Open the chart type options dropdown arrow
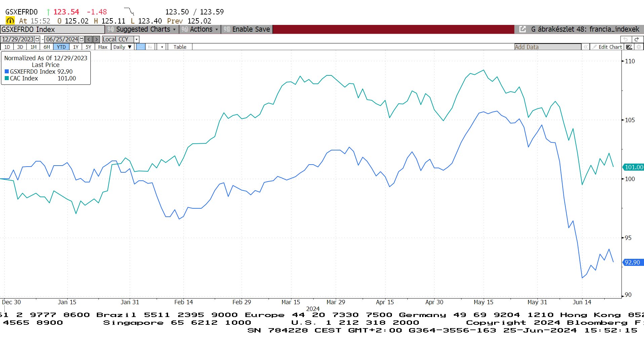This screenshot has height=349, width=644. point(162,47)
